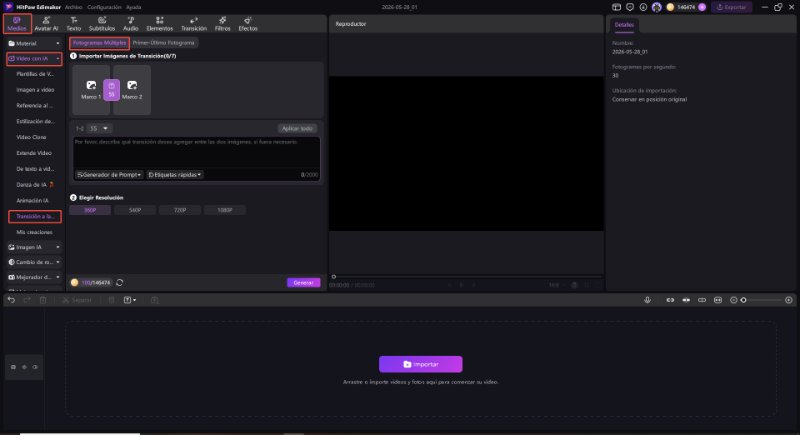Open the Transición toolbar icon
800x435 pixels.
[194, 24]
